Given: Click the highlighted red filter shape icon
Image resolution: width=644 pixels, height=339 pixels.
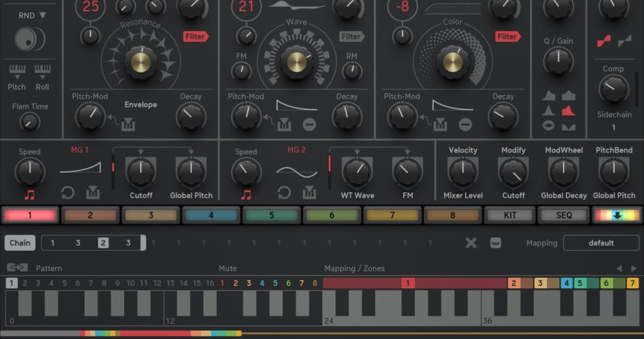Looking at the screenshot, I should tap(569, 110).
